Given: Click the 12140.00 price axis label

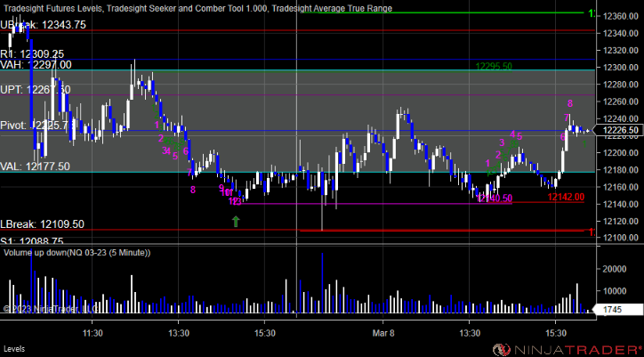Looking at the screenshot, I should (x=621, y=204).
